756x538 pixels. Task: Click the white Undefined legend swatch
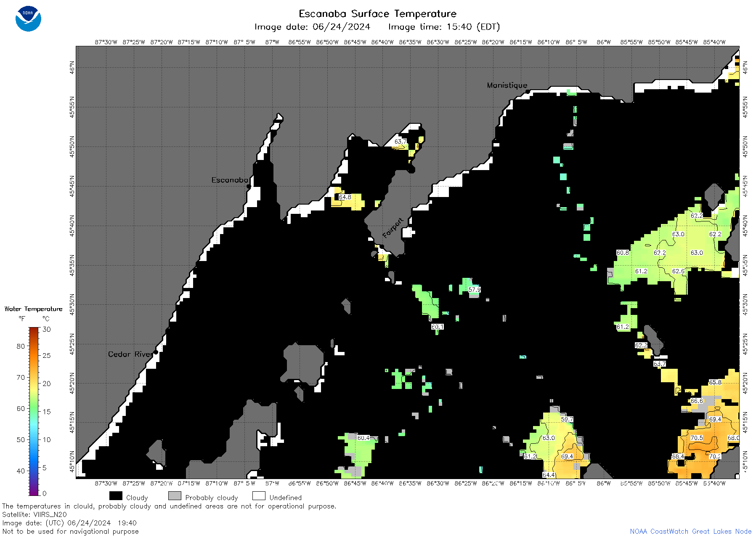pos(259,496)
